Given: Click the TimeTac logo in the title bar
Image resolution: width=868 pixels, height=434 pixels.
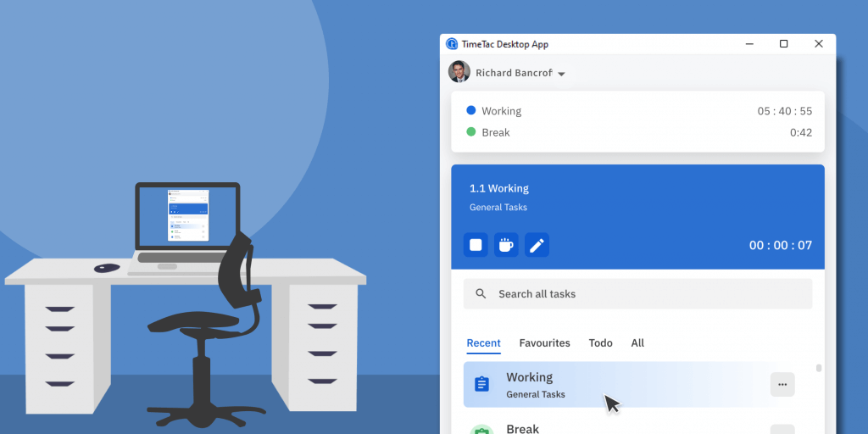Looking at the screenshot, I should tap(452, 44).
